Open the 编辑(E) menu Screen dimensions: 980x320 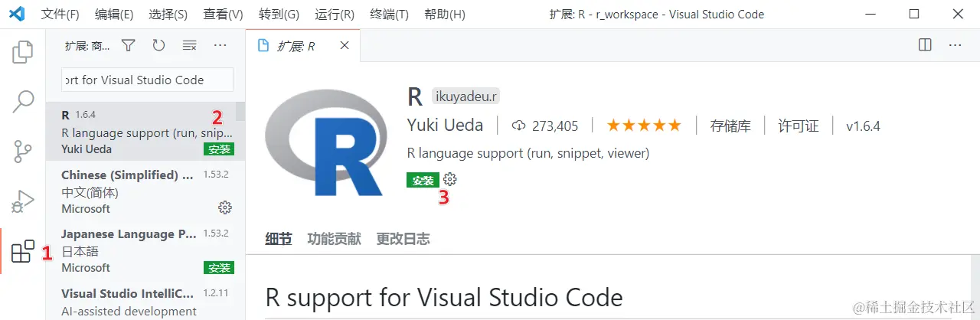(x=114, y=15)
